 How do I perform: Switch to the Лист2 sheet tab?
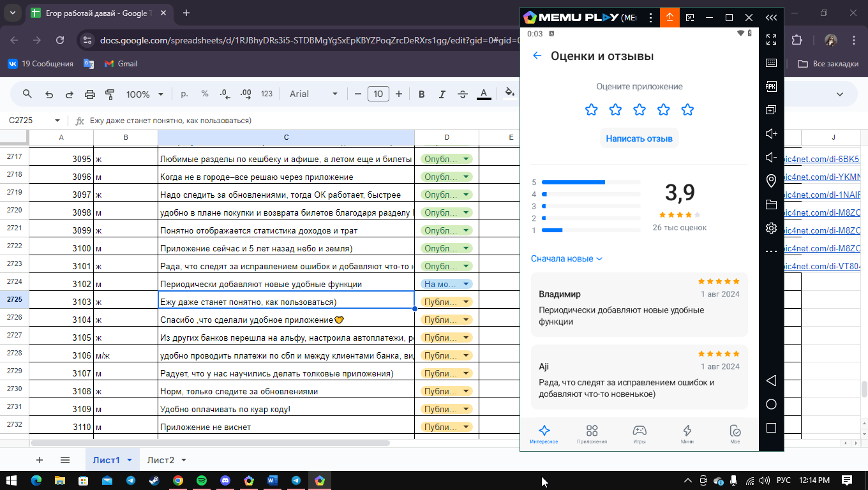[166, 460]
